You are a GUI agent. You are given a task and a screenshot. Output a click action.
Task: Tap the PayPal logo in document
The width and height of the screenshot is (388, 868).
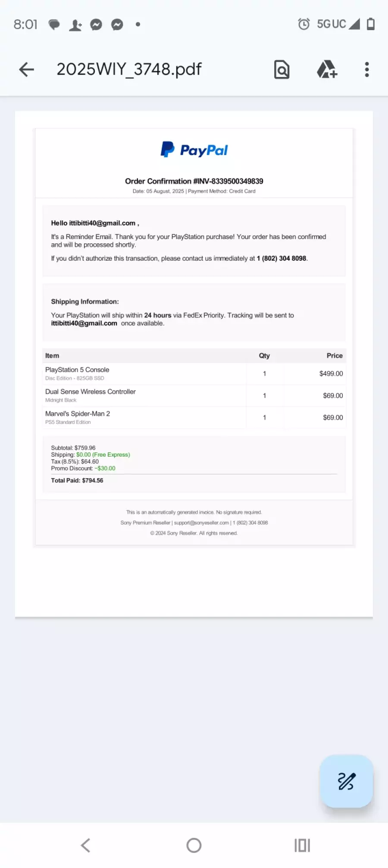pos(194,150)
